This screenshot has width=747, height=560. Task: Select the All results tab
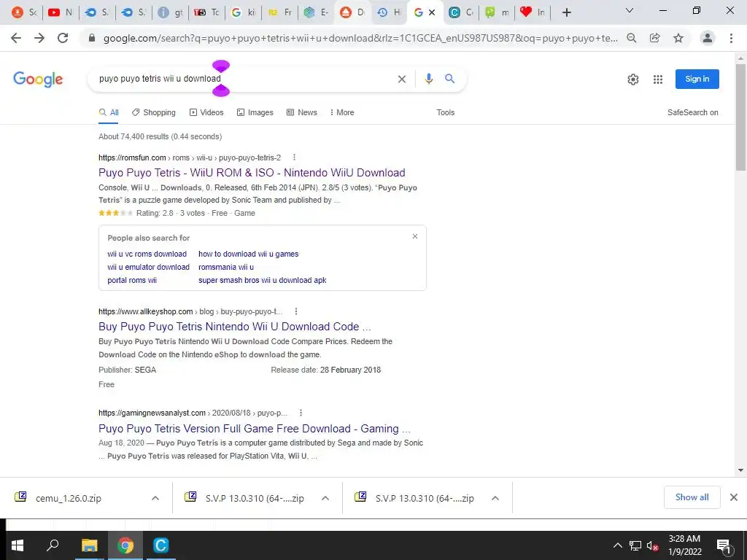[109, 113]
